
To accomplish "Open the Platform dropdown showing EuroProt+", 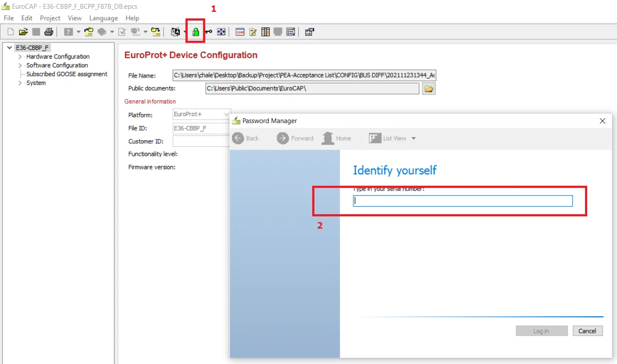I will (x=202, y=115).
